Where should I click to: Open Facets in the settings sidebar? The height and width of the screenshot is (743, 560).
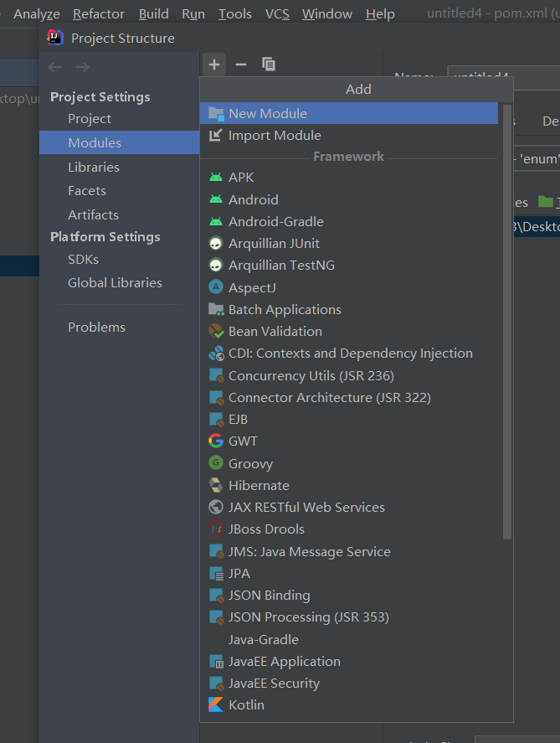coord(87,190)
